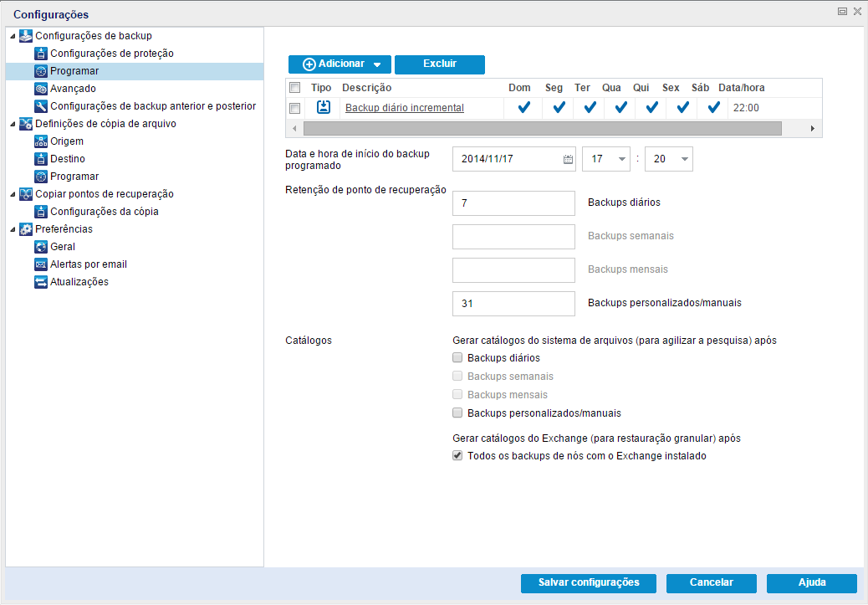Click the Avançado gears icon
This screenshot has height=605, width=868.
(41, 89)
